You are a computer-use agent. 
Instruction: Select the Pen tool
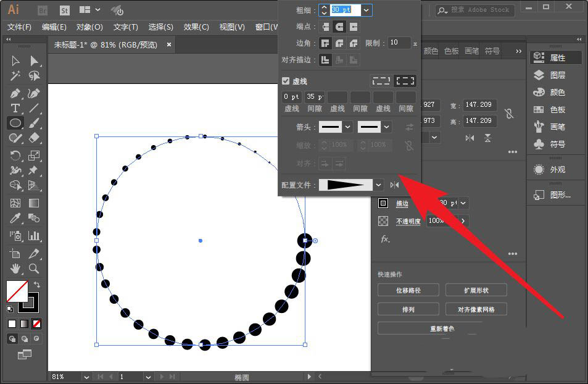click(15, 93)
